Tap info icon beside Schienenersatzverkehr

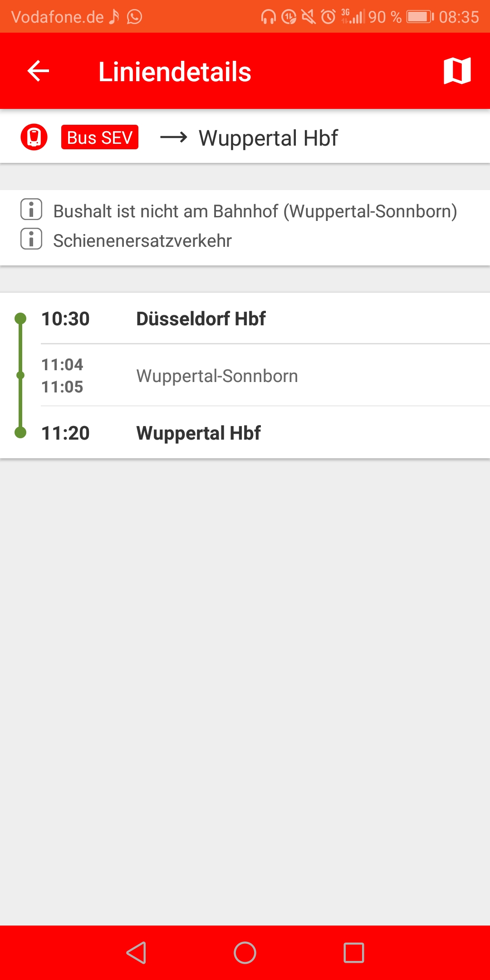click(31, 239)
